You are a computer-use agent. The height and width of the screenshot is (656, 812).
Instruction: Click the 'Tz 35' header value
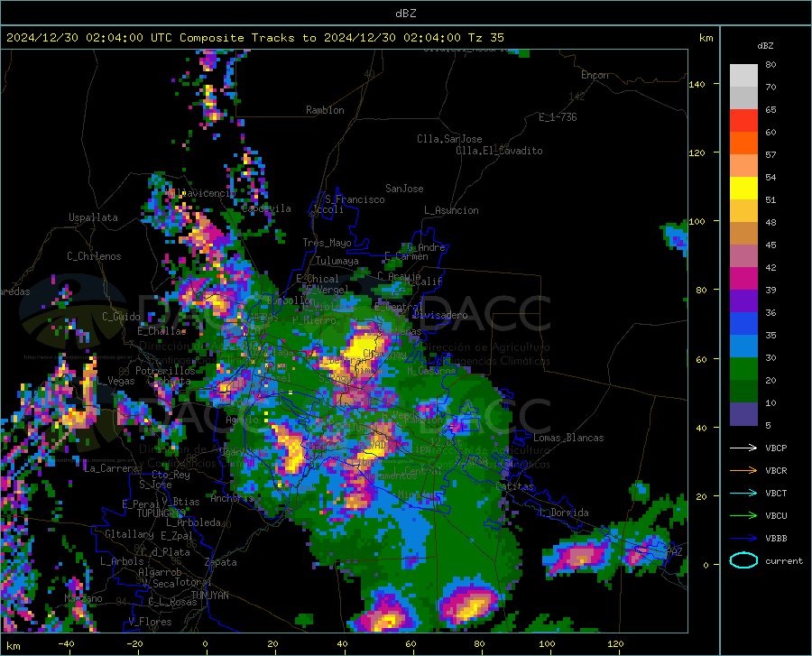tap(485, 38)
